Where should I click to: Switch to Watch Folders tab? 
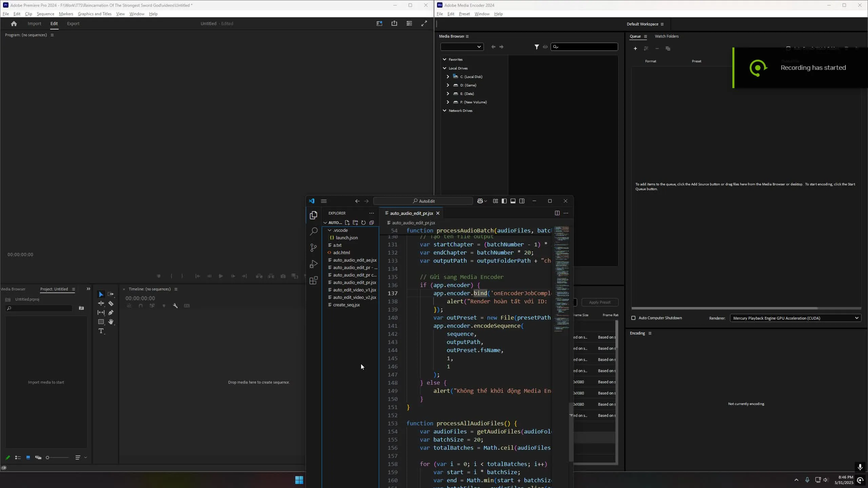tap(667, 36)
